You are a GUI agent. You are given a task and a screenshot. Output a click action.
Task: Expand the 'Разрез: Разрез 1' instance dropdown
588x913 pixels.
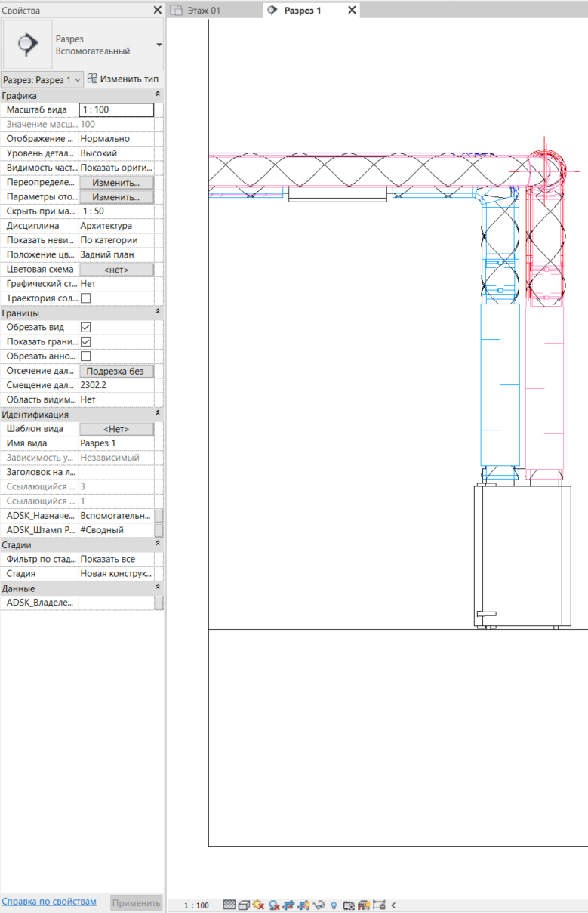(42, 79)
